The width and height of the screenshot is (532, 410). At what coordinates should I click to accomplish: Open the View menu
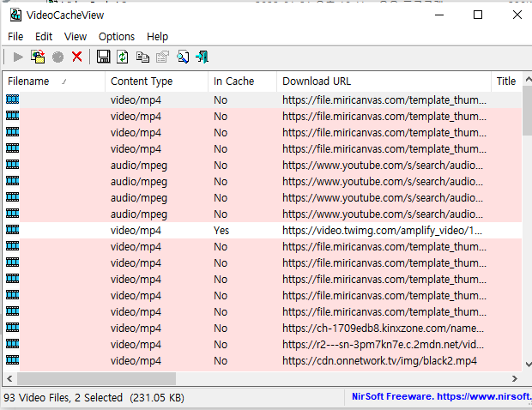pyautogui.click(x=76, y=37)
